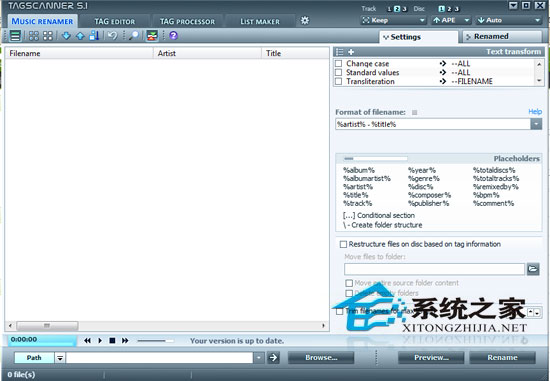The width and height of the screenshot is (550, 381).
Task: Move selected files up with blue arrow
Action: point(80,35)
